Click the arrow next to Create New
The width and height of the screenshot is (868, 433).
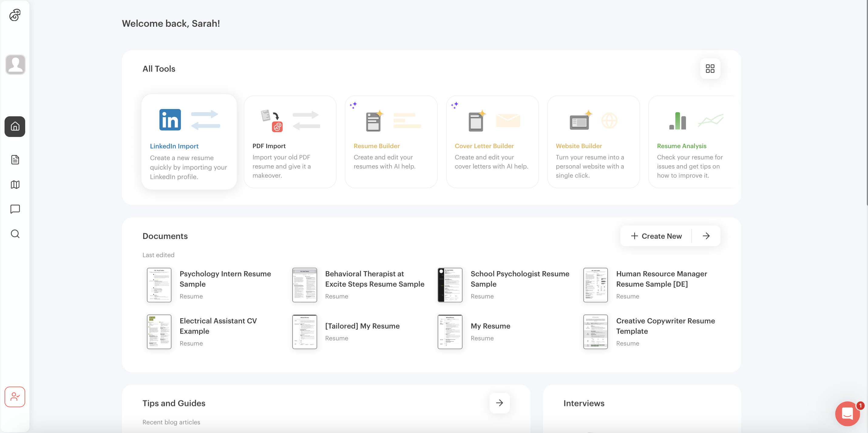tap(706, 236)
